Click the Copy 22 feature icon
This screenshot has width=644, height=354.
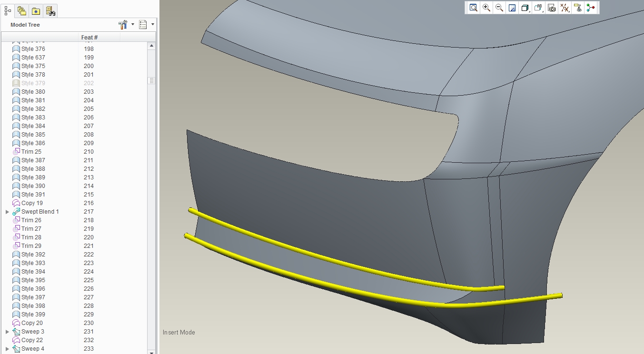click(x=16, y=340)
